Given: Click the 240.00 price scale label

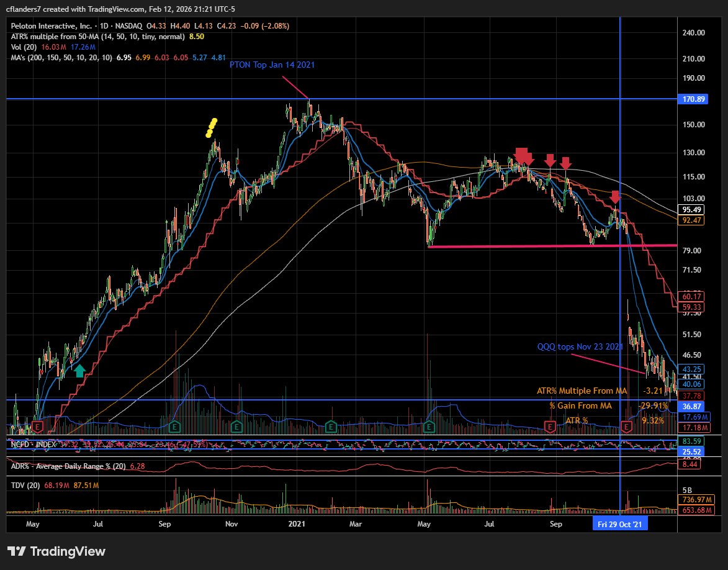Looking at the screenshot, I should (x=694, y=33).
